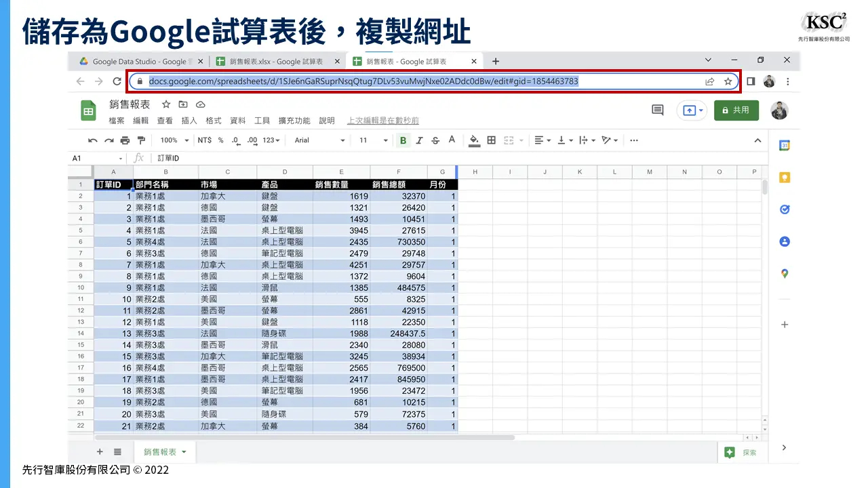Open the 銷售報表 sheet tab

[x=165, y=451]
